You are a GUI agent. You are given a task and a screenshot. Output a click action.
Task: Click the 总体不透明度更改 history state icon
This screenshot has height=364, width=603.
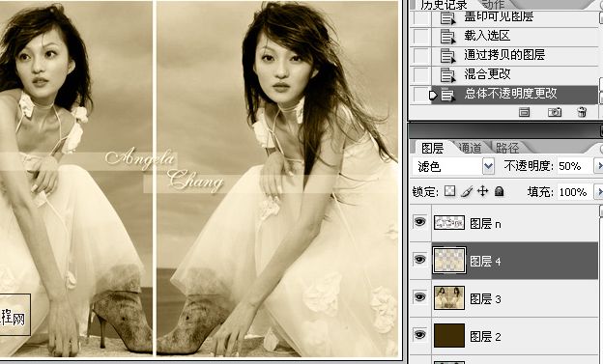[447, 95]
